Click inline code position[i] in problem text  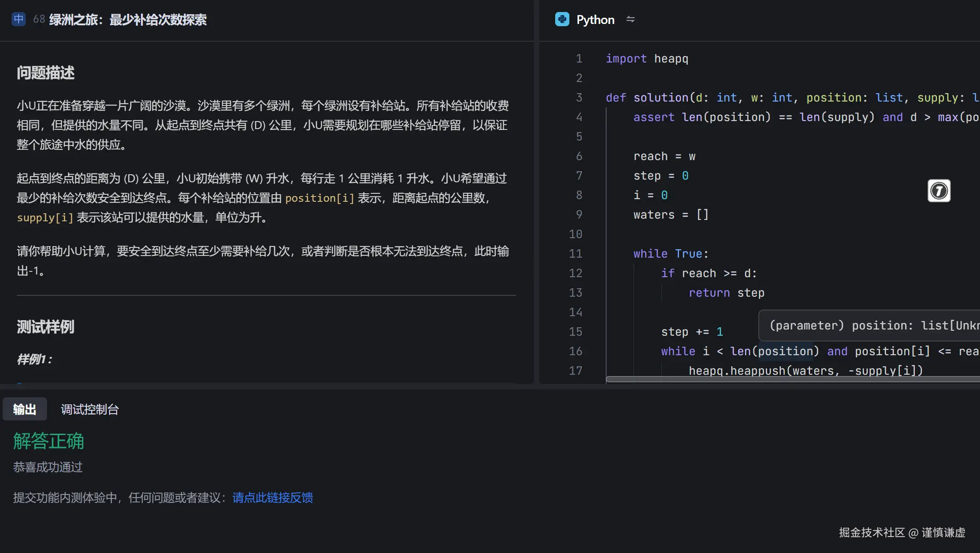click(x=319, y=198)
